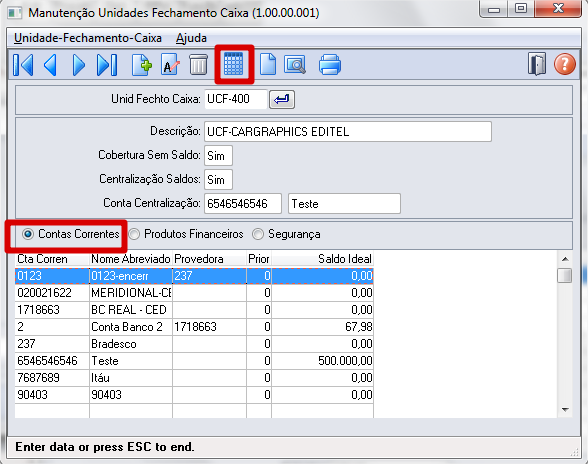Click the Conta Banco 2 cell

pos(130,327)
